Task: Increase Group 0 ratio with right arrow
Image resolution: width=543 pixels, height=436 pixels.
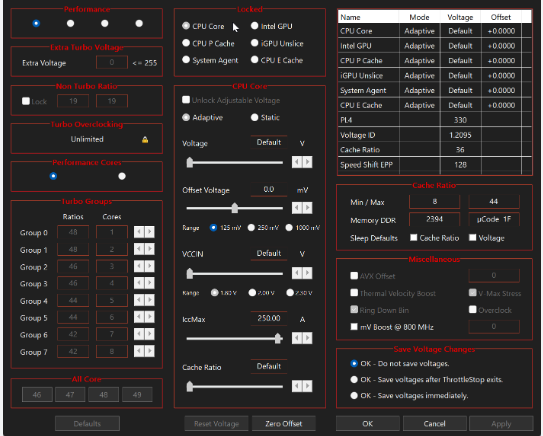Action: [150, 232]
